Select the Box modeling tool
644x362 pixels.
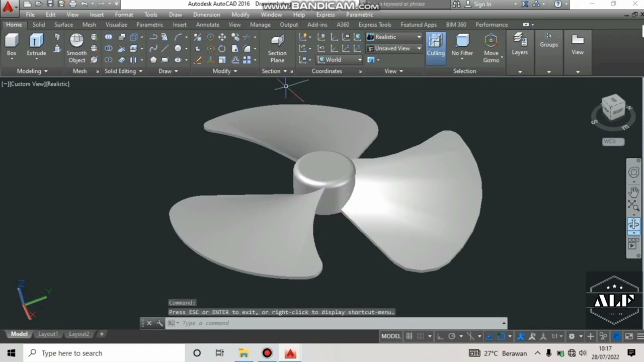pyautogui.click(x=11, y=45)
